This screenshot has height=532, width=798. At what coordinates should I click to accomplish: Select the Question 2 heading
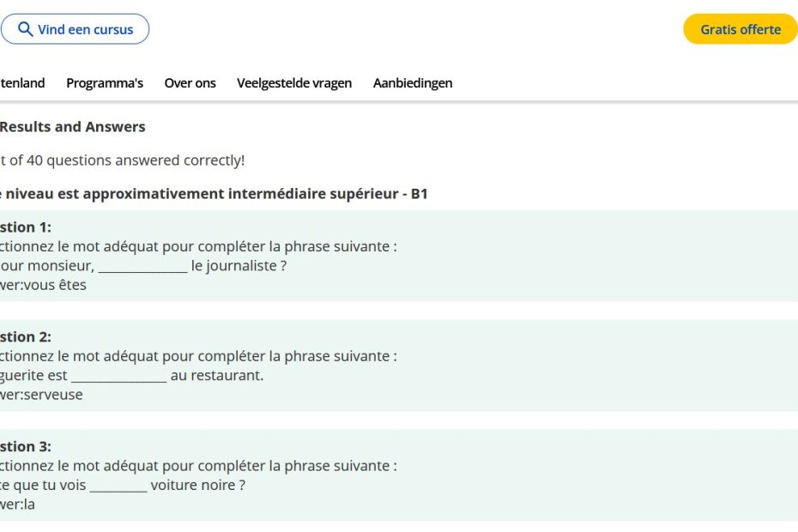tap(26, 337)
